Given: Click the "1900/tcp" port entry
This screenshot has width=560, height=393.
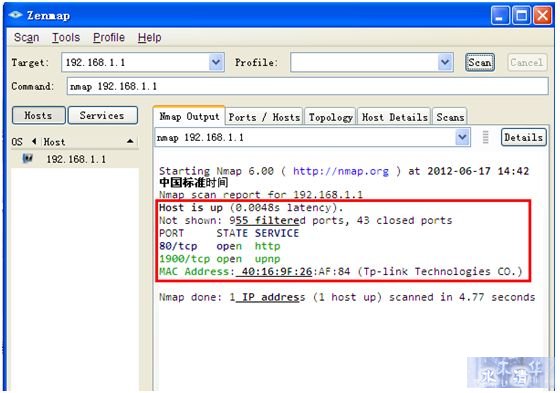Looking at the screenshot, I should pyautogui.click(x=184, y=259).
